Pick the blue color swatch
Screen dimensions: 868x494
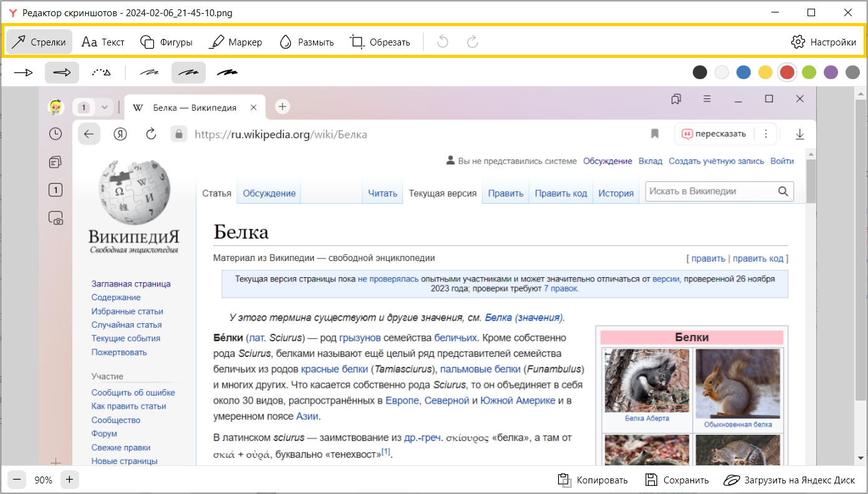point(743,72)
